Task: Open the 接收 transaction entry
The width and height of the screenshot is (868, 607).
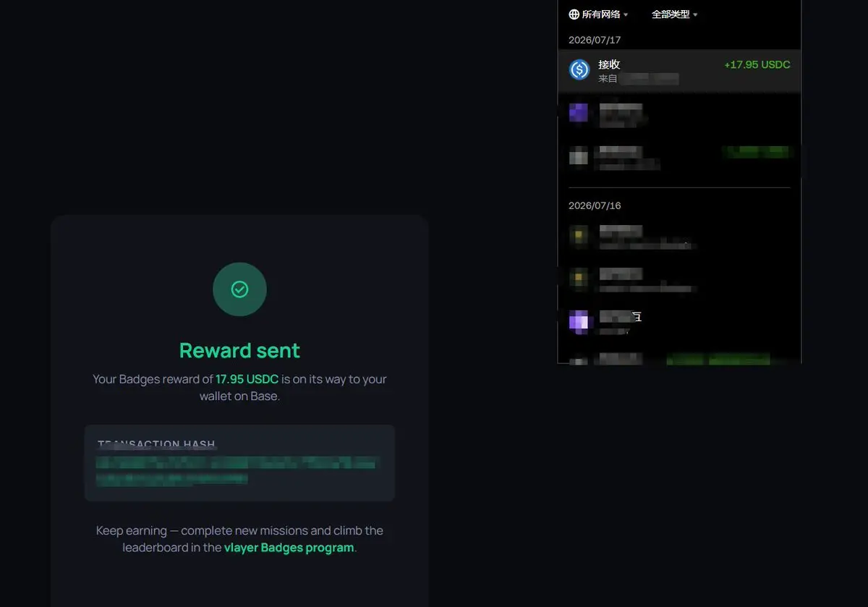Action: (679, 71)
